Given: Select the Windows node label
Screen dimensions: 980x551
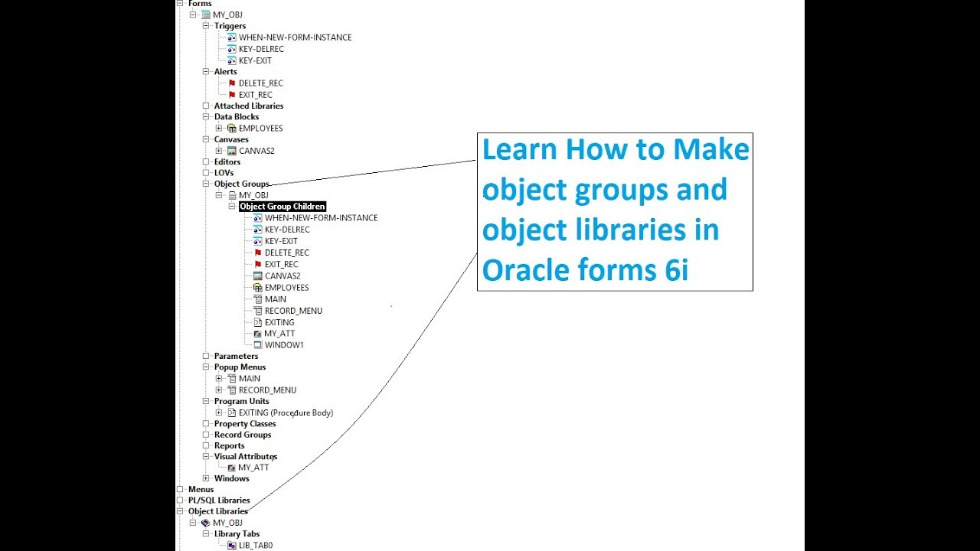Looking at the screenshot, I should click(232, 478).
